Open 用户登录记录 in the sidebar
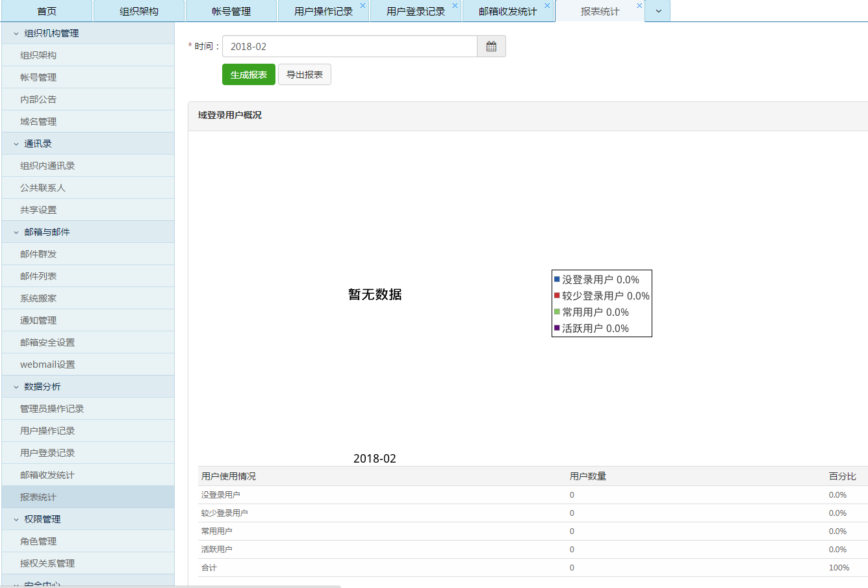 [88, 453]
